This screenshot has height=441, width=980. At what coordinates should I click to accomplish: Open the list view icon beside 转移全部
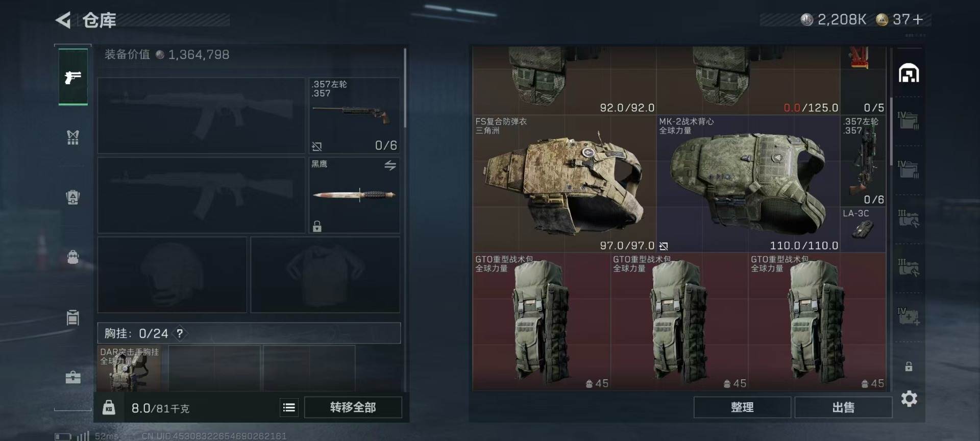coord(289,407)
